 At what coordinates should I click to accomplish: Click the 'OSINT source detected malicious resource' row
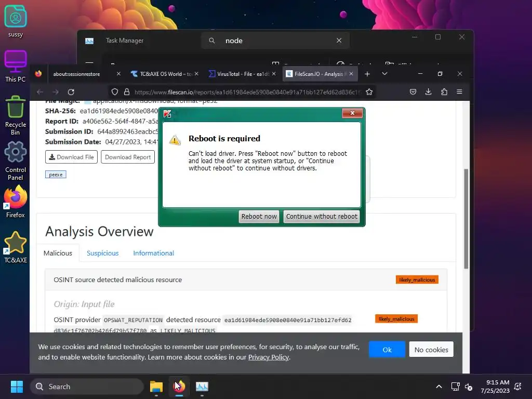(246, 280)
